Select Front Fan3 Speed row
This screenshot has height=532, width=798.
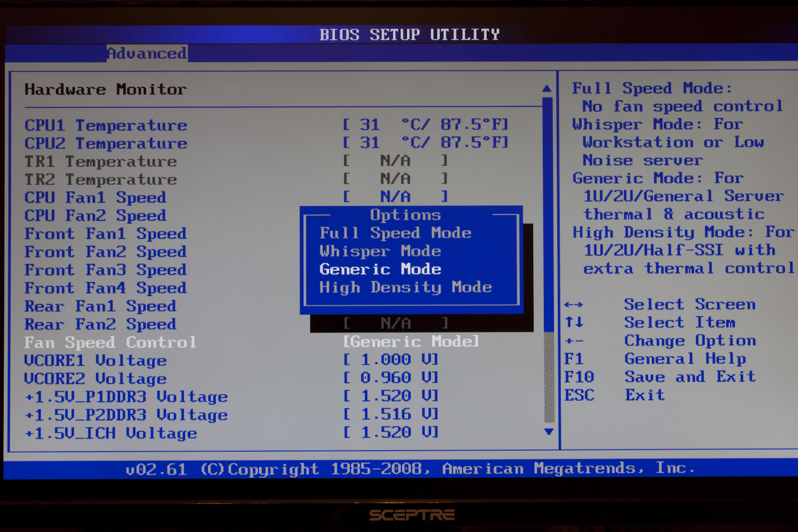pyautogui.click(x=105, y=270)
